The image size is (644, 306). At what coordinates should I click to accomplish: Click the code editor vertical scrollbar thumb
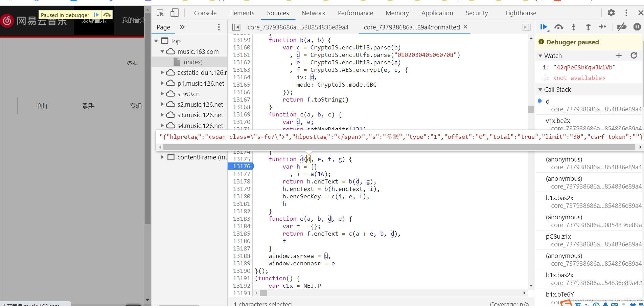click(x=531, y=109)
